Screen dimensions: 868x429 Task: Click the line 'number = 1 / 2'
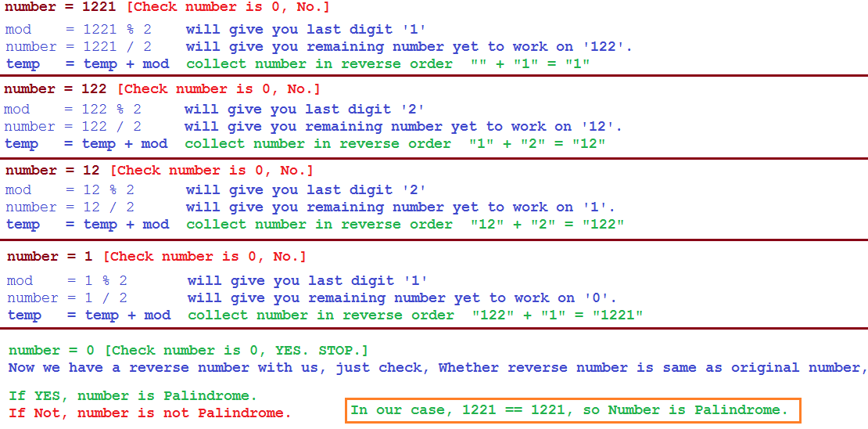click(x=67, y=298)
